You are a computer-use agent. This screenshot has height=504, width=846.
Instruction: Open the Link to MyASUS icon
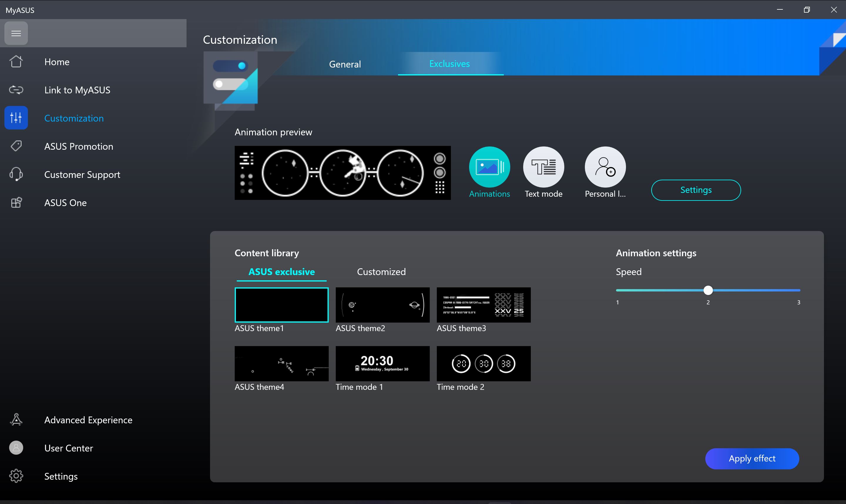click(16, 90)
